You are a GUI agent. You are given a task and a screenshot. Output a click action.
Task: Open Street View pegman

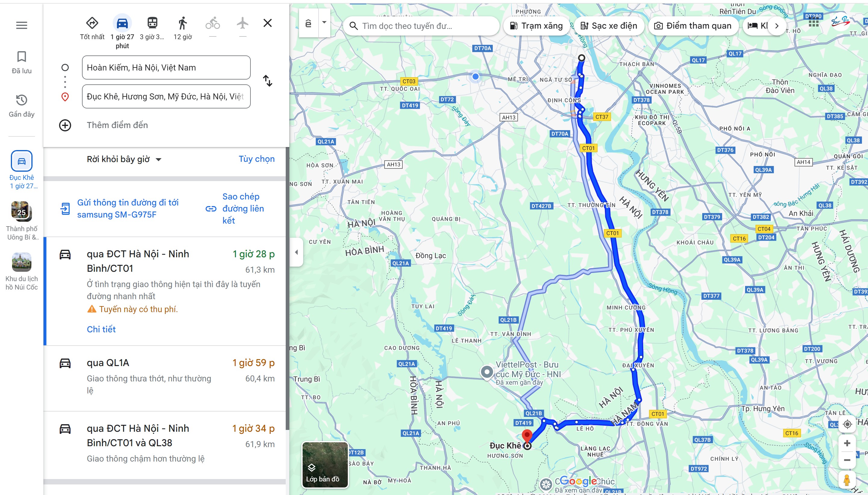tap(847, 480)
